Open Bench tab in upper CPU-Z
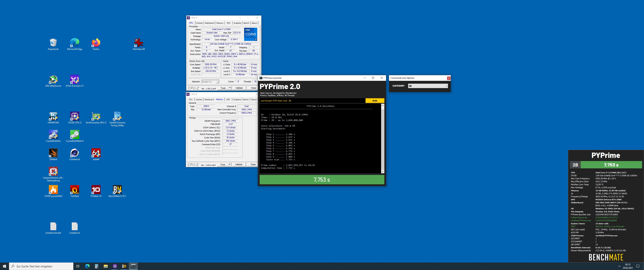 pos(246,23)
